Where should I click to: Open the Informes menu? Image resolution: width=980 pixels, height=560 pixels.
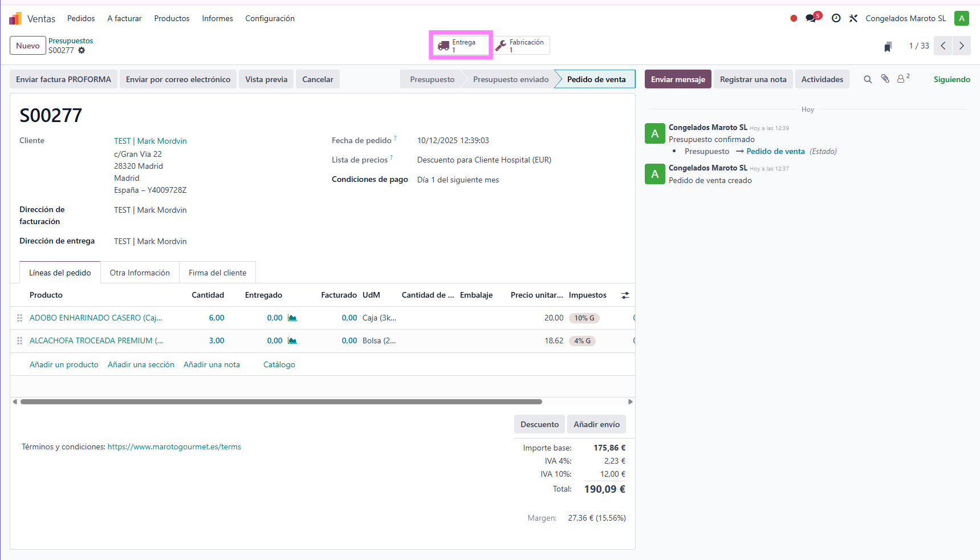[217, 18]
